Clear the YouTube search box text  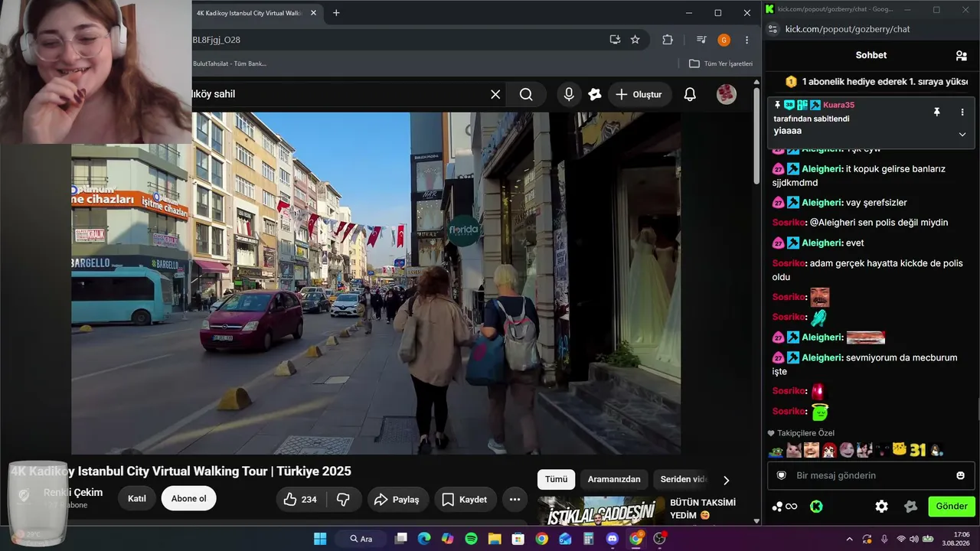click(x=495, y=94)
